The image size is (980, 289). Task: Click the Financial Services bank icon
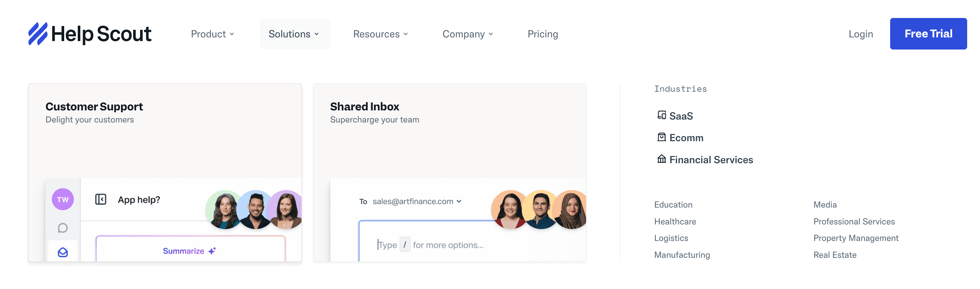tap(662, 159)
